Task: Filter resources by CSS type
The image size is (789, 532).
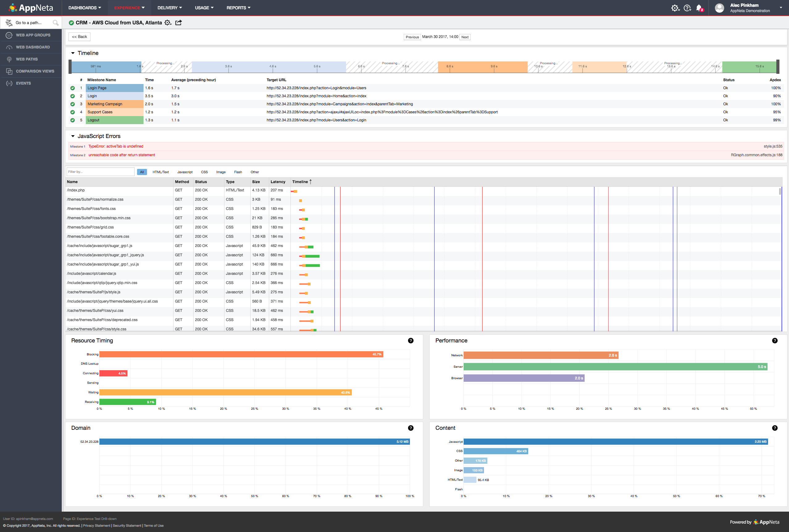Action: (204, 172)
